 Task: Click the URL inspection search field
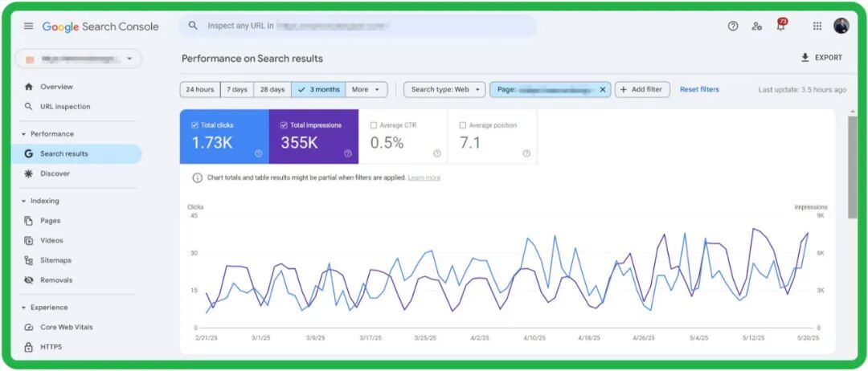358,26
